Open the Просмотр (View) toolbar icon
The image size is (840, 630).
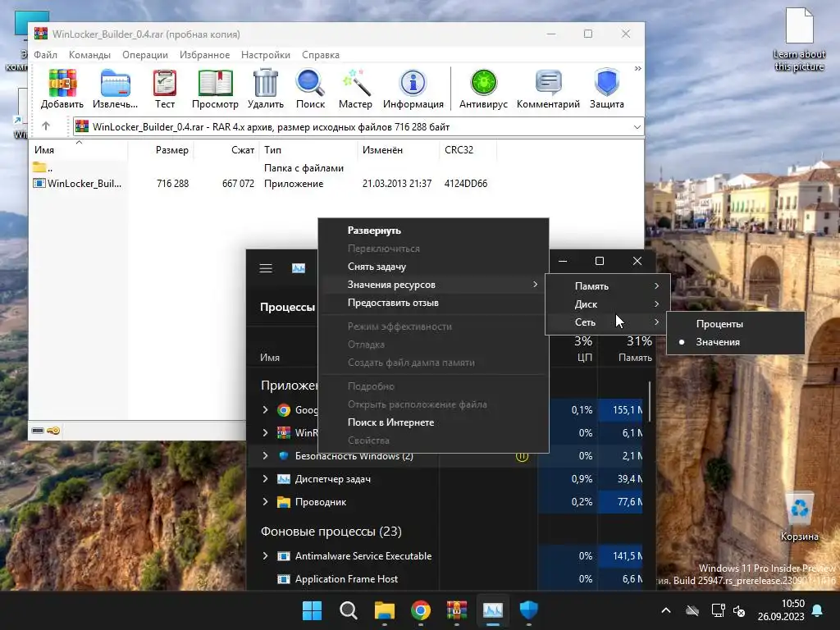click(x=215, y=89)
